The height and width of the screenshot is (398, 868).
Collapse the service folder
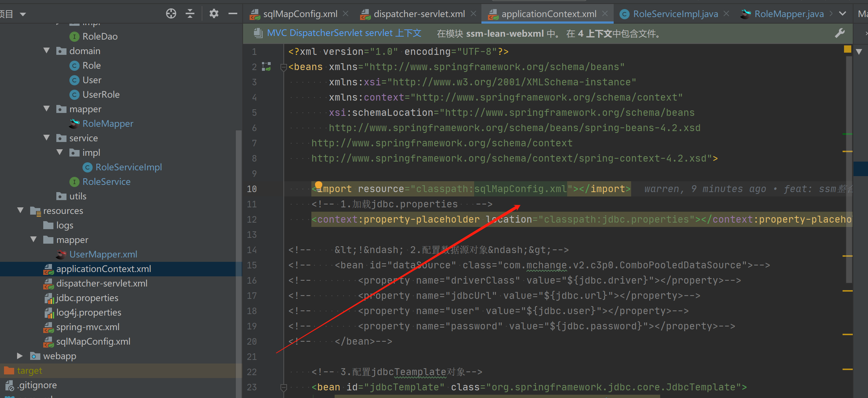(x=47, y=138)
